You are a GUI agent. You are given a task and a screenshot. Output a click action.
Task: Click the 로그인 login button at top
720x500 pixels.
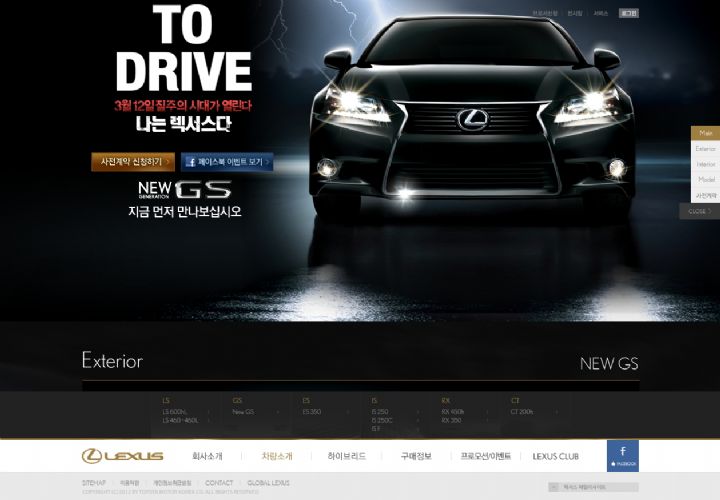pos(628,14)
